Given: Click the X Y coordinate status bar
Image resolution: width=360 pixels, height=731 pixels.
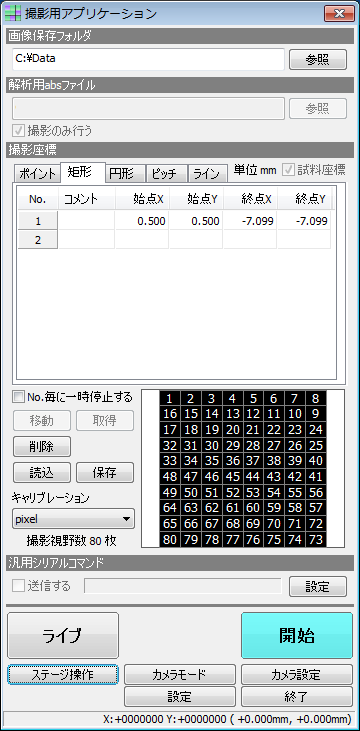Looking at the screenshot, I should tap(180, 718).
